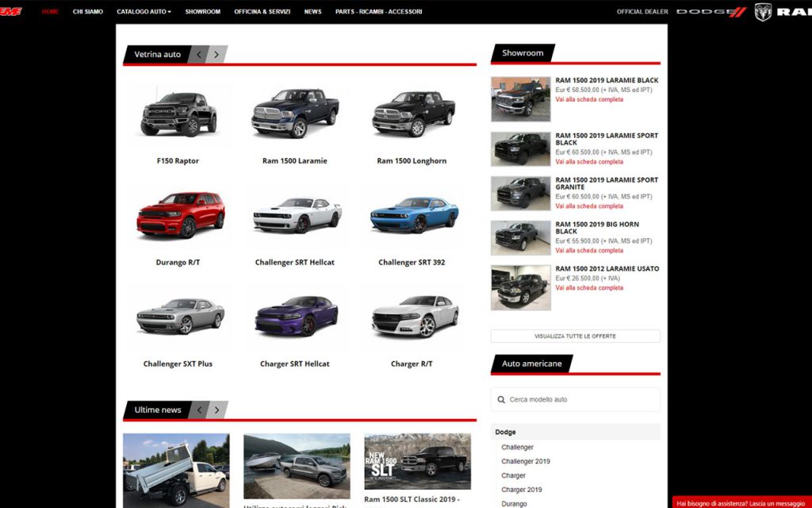Open the Challenger SRT 392 title link
The height and width of the screenshot is (508, 812).
click(412, 262)
